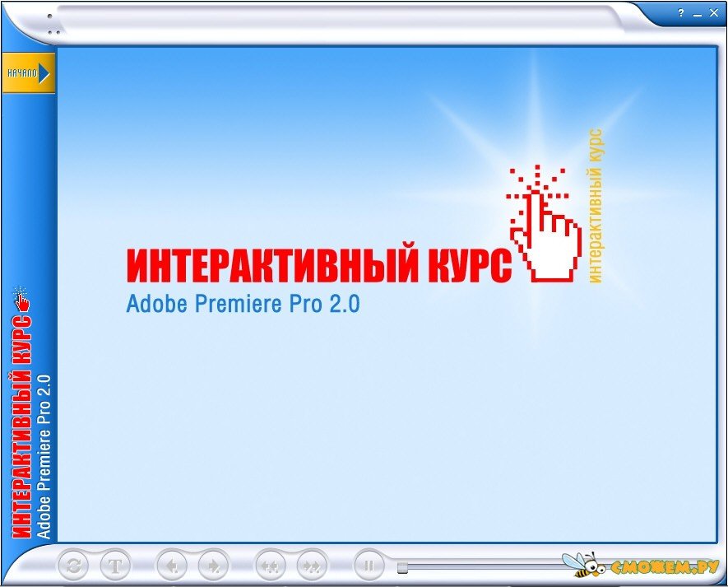This screenshot has width=728, height=587.
Task: Minimize the course player window
Action: (x=697, y=13)
